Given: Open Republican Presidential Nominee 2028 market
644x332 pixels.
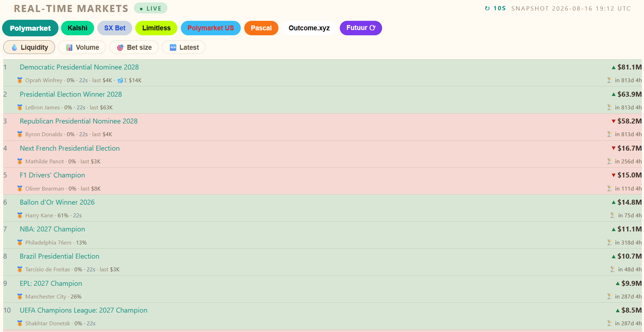Looking at the screenshot, I should (79, 121).
